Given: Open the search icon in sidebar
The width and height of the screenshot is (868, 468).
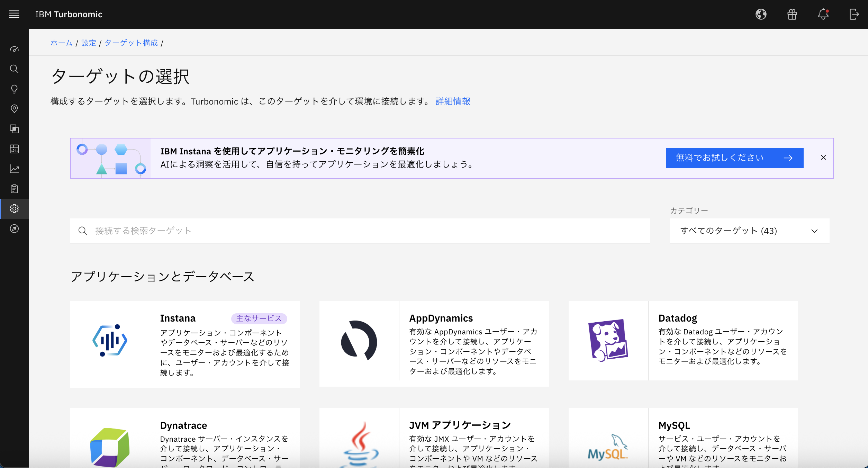Looking at the screenshot, I should (14, 69).
